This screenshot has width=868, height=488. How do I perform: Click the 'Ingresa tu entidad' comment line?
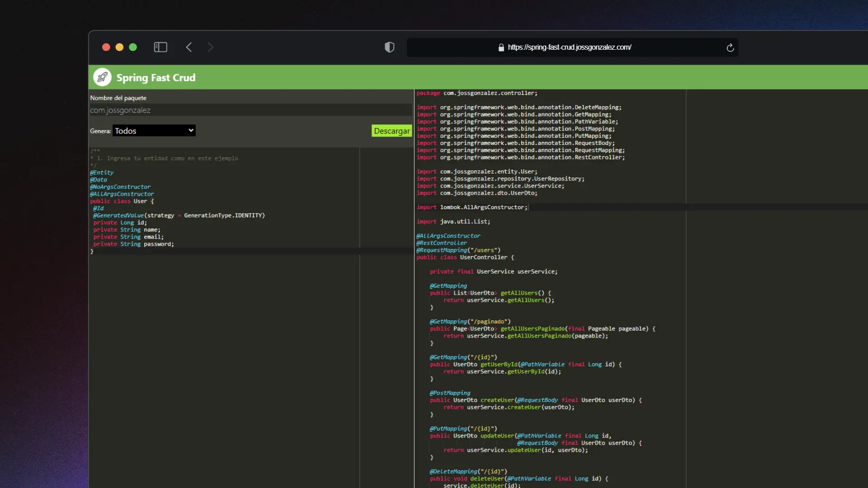click(x=164, y=159)
